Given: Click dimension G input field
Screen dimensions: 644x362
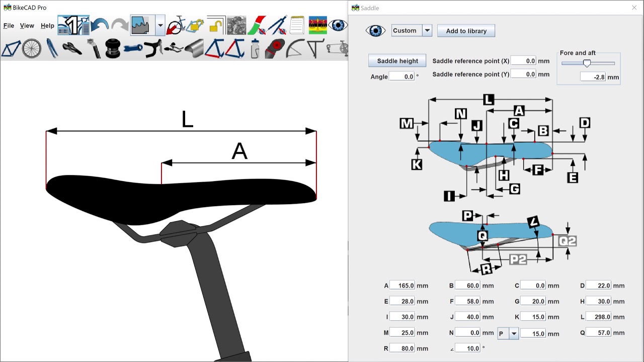Looking at the screenshot, I should [533, 301].
